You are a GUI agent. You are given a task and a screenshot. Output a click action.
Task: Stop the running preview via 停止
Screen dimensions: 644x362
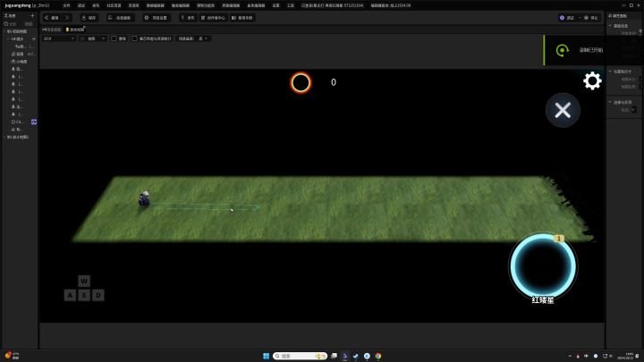pos(591,18)
